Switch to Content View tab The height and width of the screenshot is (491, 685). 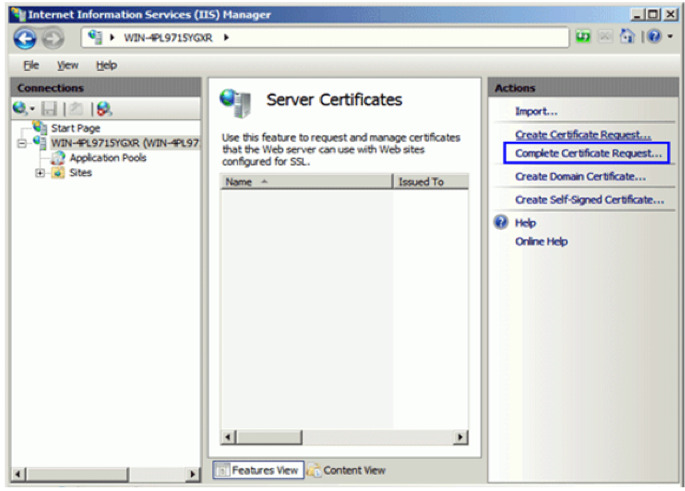347,470
